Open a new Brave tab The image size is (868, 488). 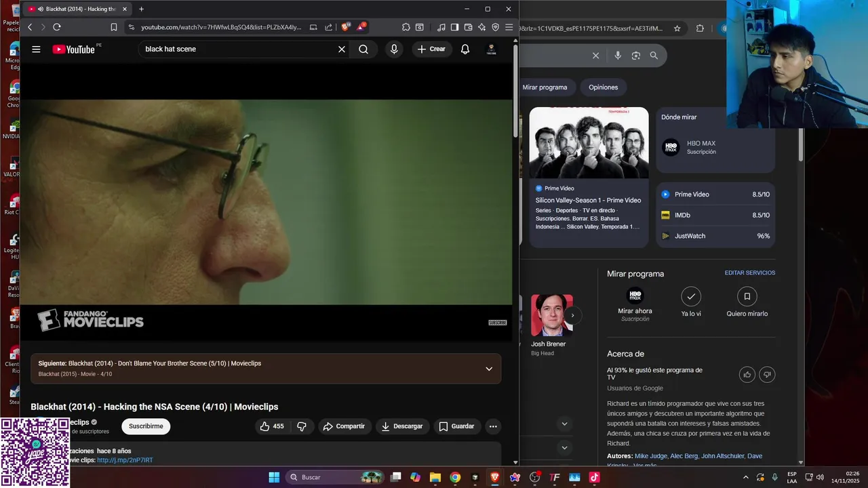[141, 9]
